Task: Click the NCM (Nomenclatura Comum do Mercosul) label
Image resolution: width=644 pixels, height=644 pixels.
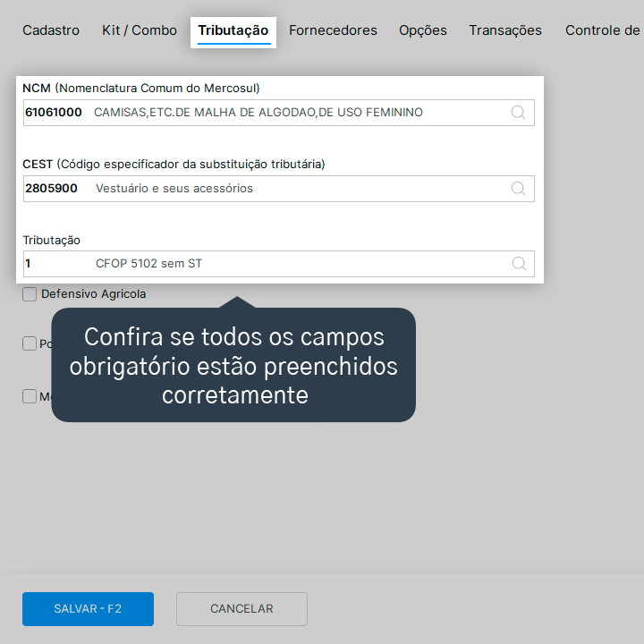Action: [141, 88]
